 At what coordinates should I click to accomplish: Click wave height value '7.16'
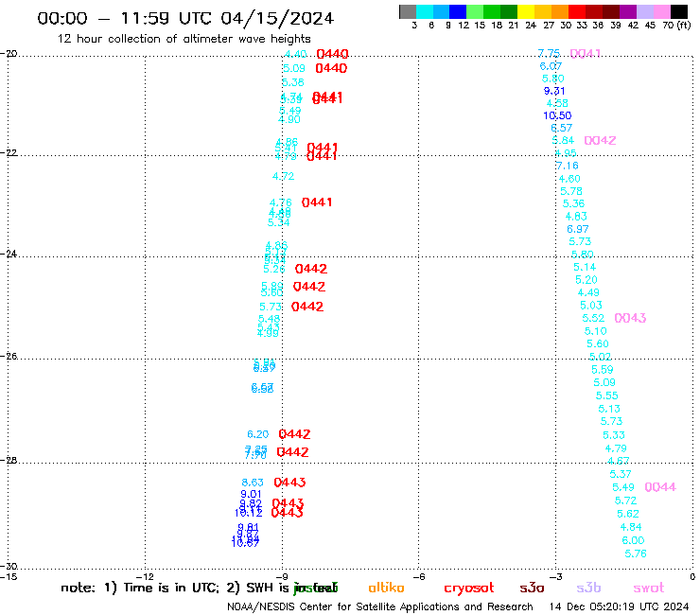tap(568, 166)
